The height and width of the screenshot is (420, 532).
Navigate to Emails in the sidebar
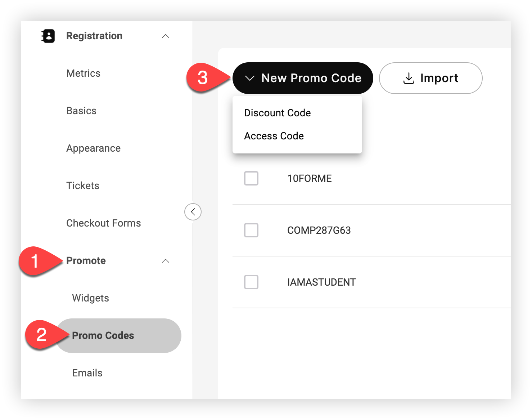click(87, 373)
